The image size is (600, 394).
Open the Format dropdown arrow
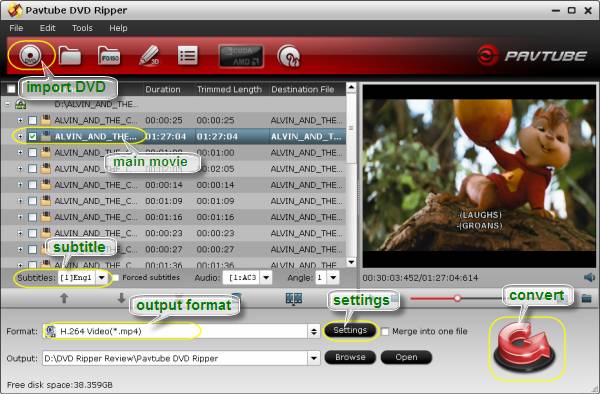[x=314, y=331]
